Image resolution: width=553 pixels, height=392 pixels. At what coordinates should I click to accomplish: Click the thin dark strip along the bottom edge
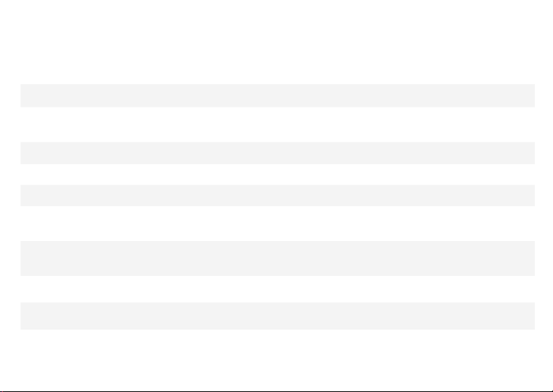276,391
